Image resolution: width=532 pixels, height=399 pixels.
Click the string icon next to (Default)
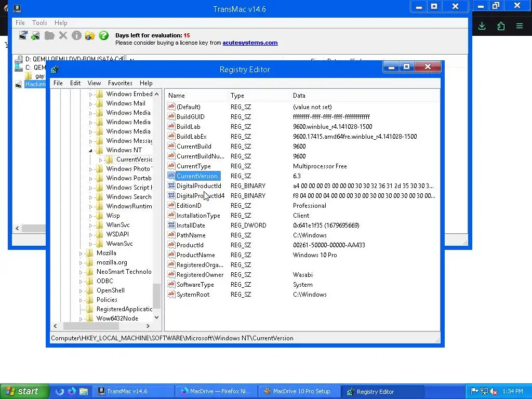(171, 107)
